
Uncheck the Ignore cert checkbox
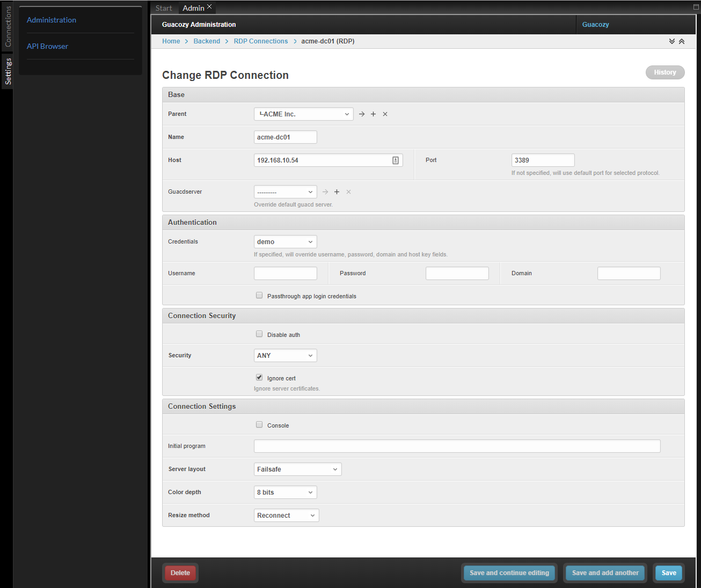[259, 378]
